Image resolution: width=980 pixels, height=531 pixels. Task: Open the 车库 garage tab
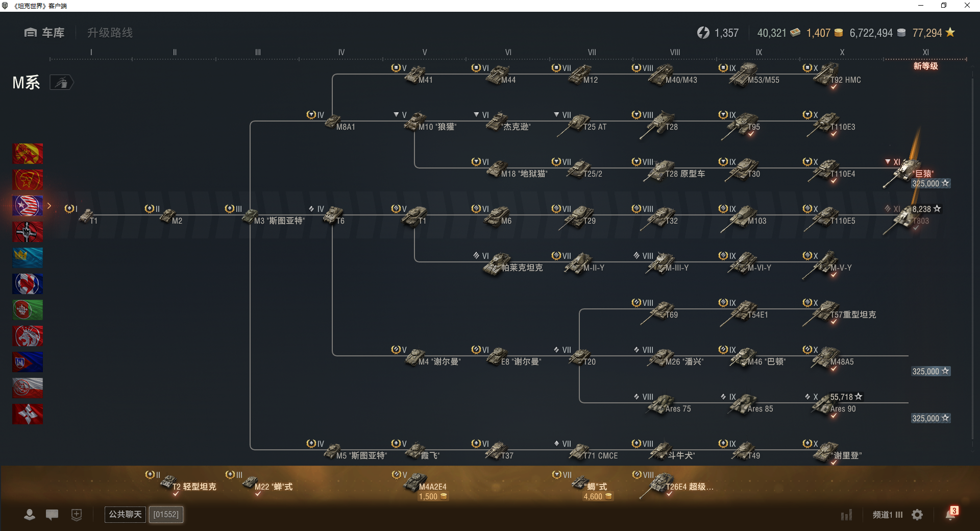click(x=44, y=33)
